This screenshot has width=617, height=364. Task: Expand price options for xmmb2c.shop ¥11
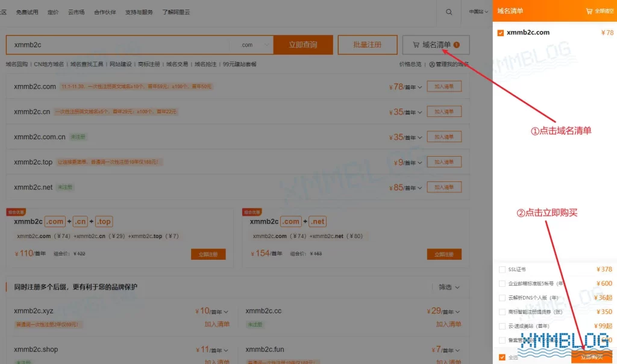pos(226,351)
